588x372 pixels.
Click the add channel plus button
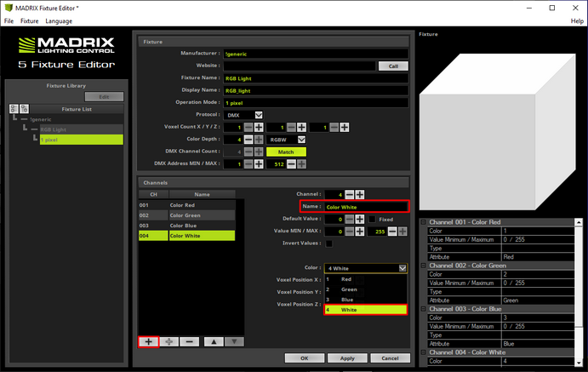149,341
